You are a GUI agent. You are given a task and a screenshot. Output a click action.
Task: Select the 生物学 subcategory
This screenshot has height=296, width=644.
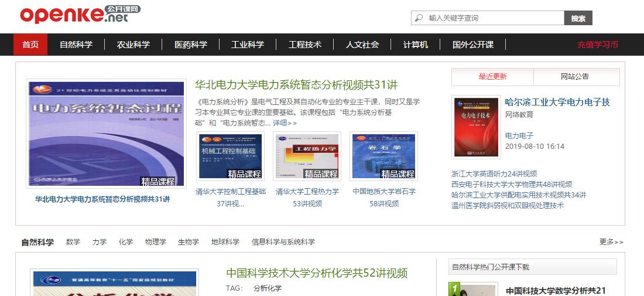pos(189,242)
